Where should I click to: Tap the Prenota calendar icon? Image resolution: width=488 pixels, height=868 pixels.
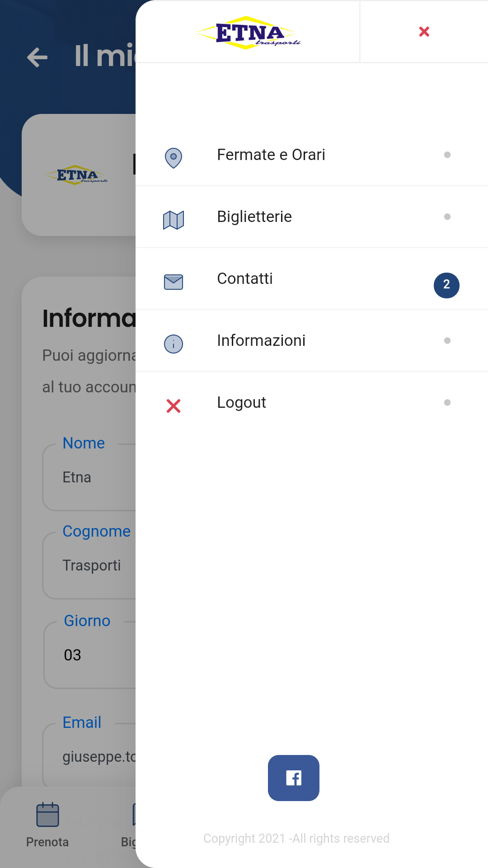[47, 815]
